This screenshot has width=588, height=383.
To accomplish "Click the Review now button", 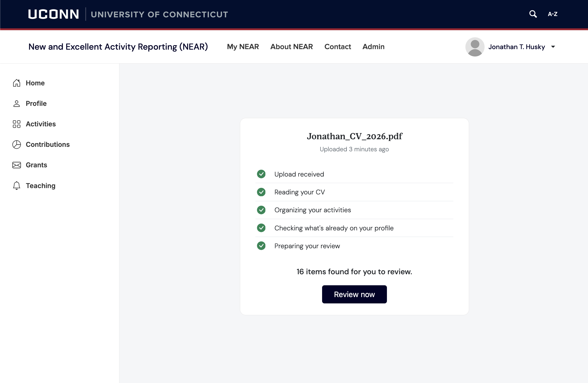I will [354, 294].
